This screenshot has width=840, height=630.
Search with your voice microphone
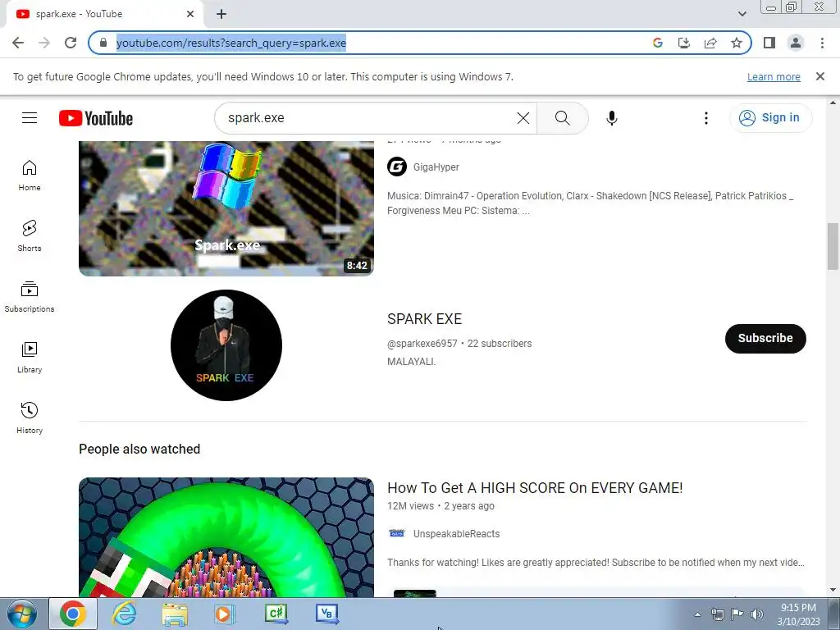click(612, 118)
